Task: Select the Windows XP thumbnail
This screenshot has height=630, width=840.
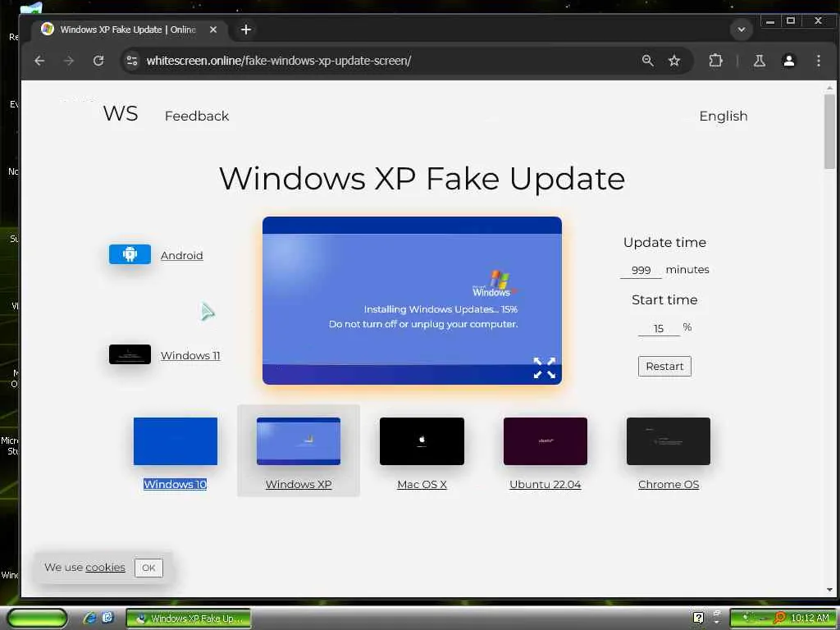Action: point(299,441)
